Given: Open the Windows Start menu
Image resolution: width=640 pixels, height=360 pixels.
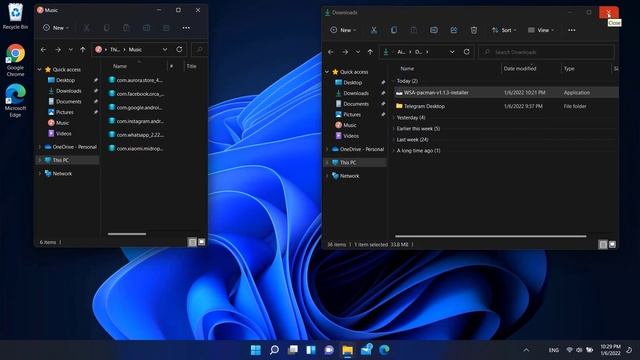Looking at the screenshot, I should pyautogui.click(x=256, y=350).
